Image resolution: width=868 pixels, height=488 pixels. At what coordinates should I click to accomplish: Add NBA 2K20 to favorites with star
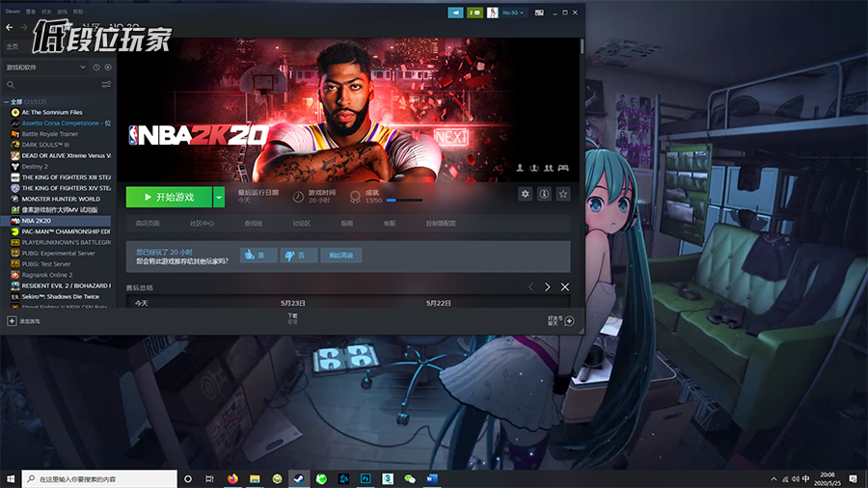click(x=563, y=194)
